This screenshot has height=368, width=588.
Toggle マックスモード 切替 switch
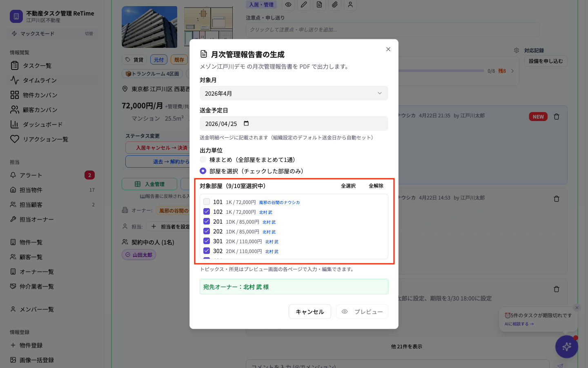tap(89, 34)
